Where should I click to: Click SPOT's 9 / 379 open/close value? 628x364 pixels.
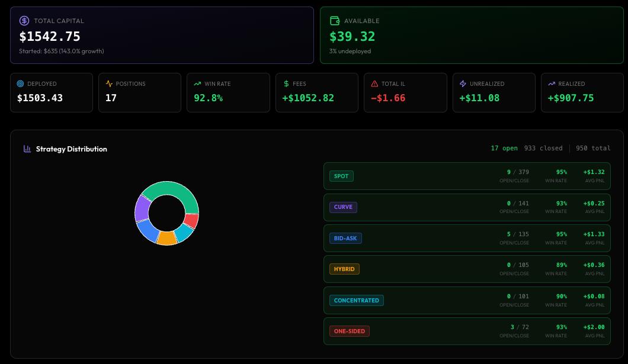pos(518,172)
